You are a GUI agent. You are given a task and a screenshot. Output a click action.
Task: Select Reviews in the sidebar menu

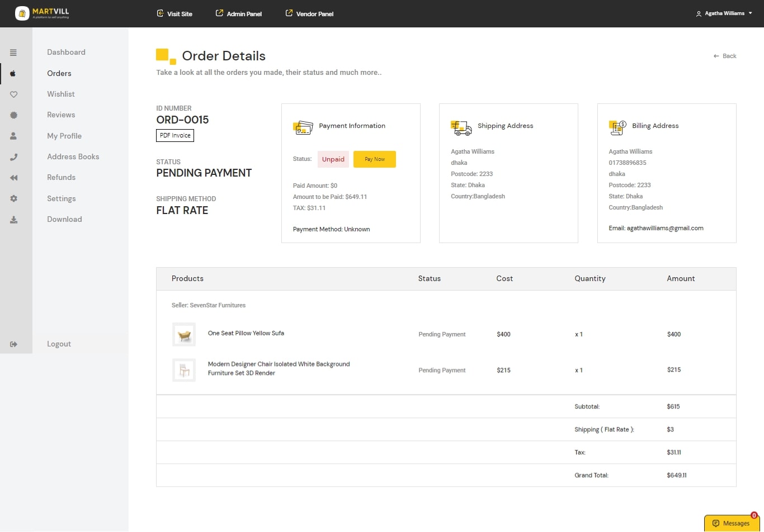pos(61,115)
